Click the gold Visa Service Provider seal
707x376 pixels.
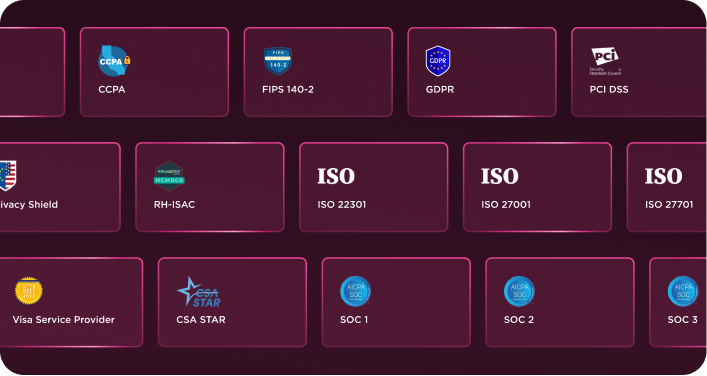point(28,291)
